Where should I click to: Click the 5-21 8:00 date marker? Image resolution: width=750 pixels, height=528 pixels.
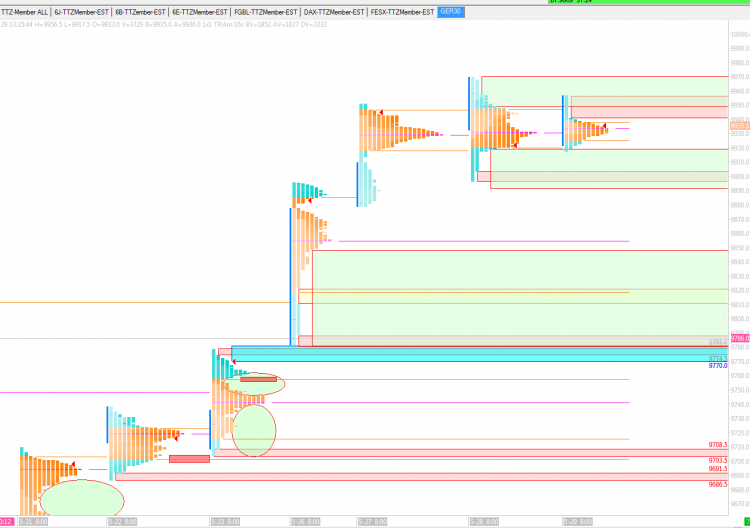coord(33,522)
